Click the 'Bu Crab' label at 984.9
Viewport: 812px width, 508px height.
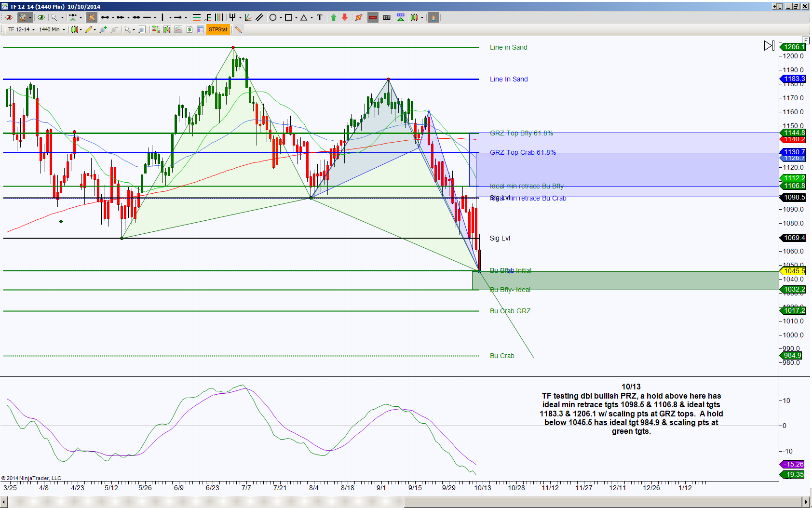click(x=502, y=356)
